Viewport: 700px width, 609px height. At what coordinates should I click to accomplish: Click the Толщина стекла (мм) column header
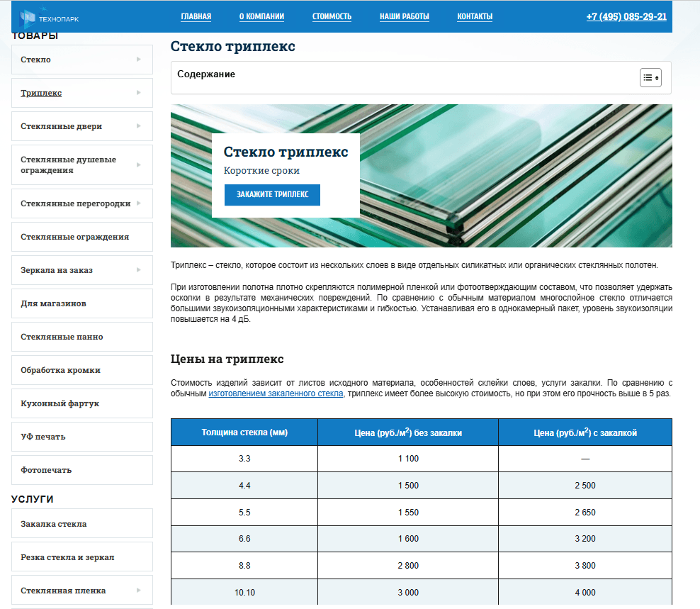[244, 432]
